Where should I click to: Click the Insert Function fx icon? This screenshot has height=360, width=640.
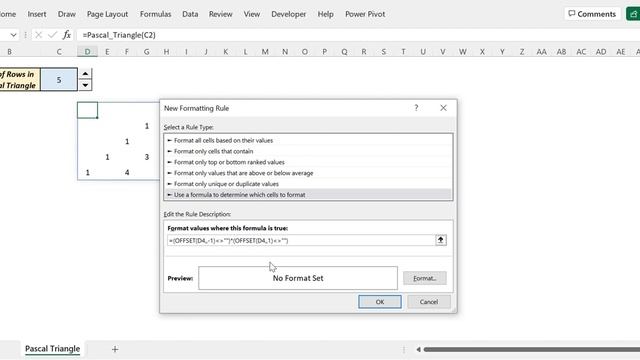pyautogui.click(x=67, y=35)
